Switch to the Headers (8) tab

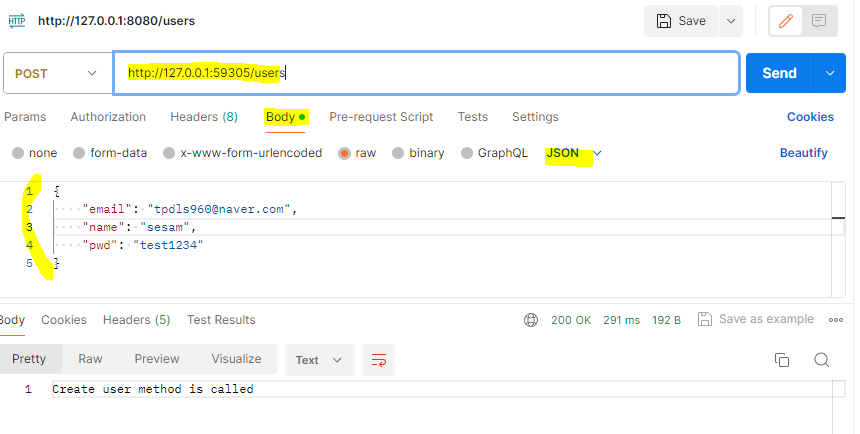coord(204,117)
